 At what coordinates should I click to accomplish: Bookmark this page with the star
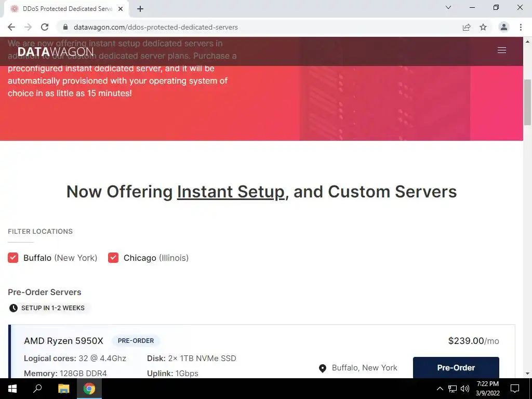483,27
